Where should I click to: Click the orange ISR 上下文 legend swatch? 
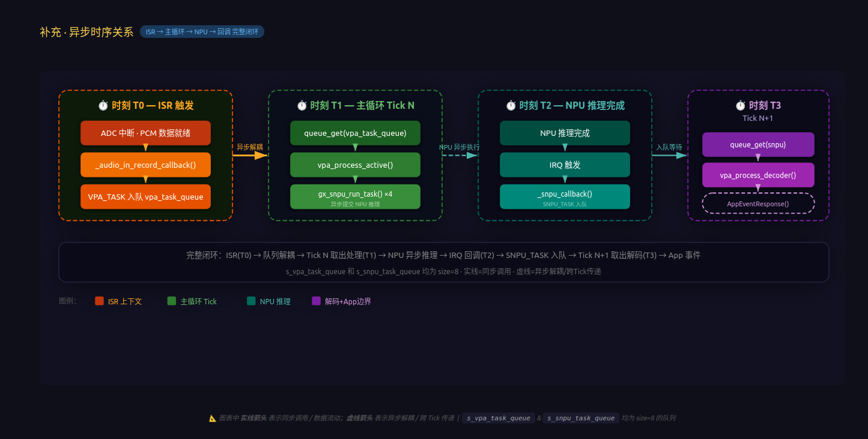pyautogui.click(x=100, y=301)
